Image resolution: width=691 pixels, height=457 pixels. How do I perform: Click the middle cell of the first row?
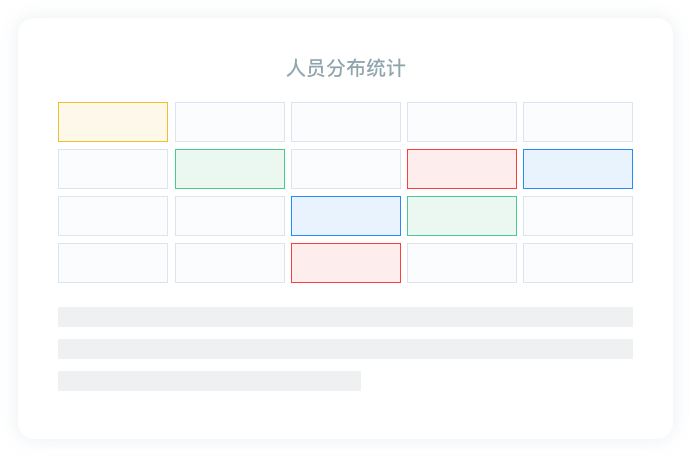[346, 122]
